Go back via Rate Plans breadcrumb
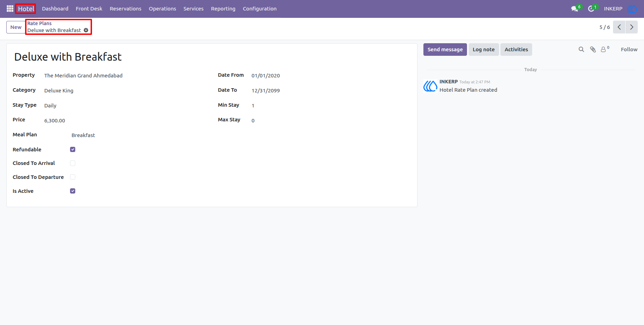Image resolution: width=644 pixels, height=325 pixels. coord(39,23)
